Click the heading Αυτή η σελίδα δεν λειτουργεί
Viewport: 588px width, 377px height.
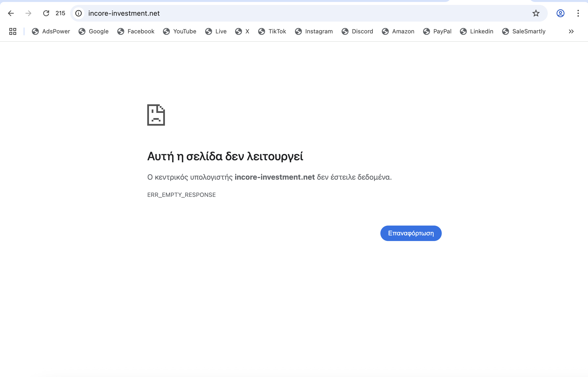225,156
